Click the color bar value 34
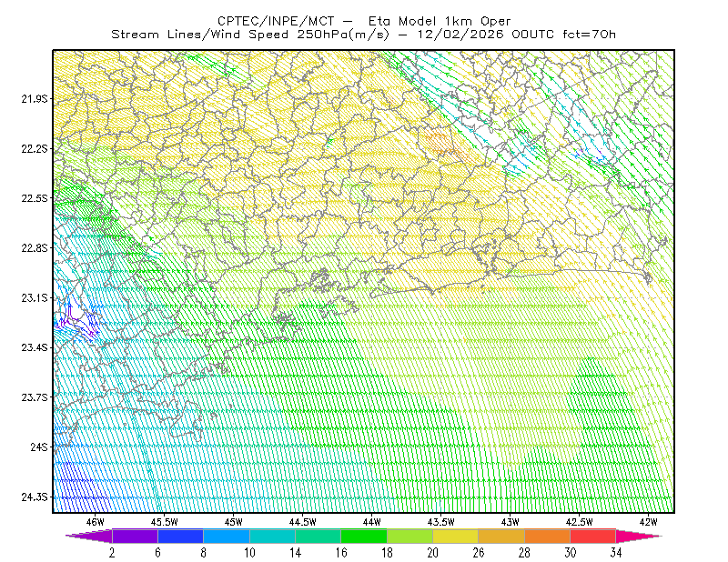 [616, 553]
